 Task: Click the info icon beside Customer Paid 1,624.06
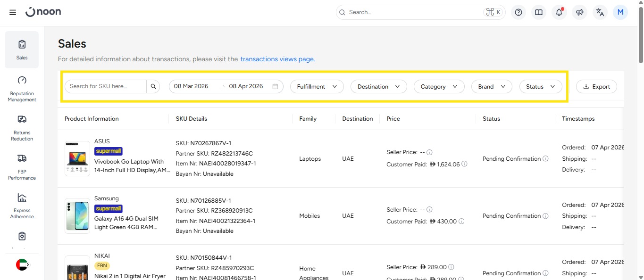pos(464,164)
